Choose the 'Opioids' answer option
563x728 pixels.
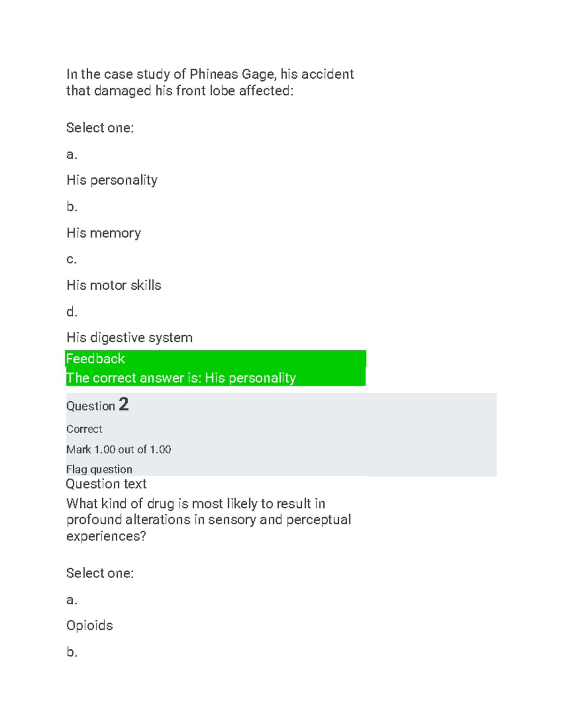pyautogui.click(x=90, y=625)
